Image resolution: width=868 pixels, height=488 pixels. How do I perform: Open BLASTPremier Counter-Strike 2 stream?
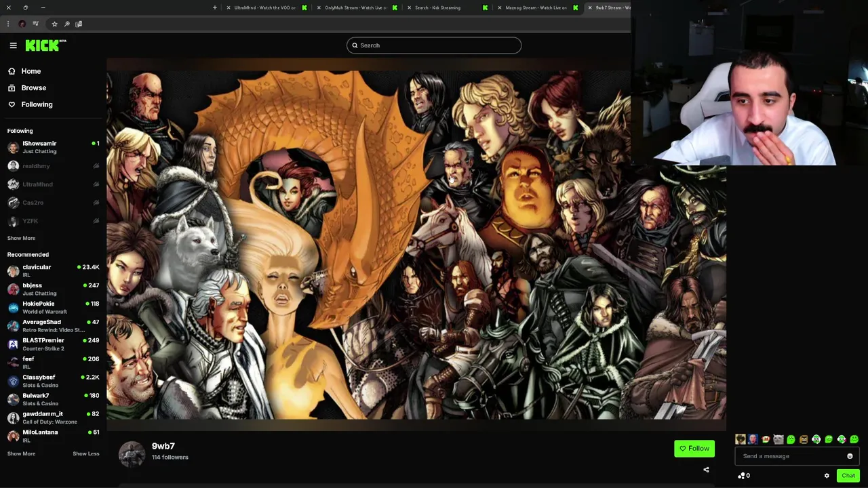point(53,344)
